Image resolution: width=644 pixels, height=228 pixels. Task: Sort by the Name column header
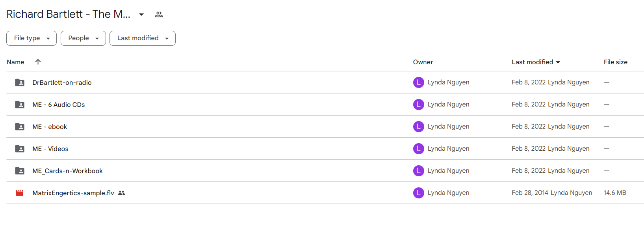coord(15,62)
